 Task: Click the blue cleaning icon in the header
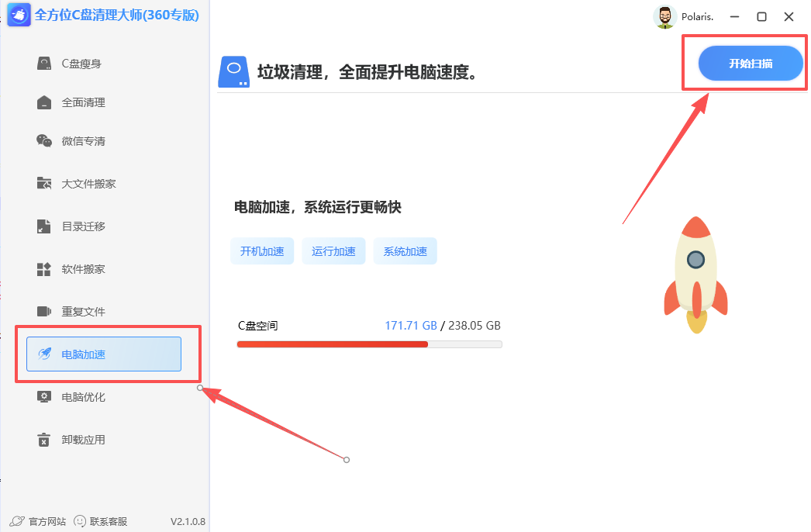coord(233,71)
